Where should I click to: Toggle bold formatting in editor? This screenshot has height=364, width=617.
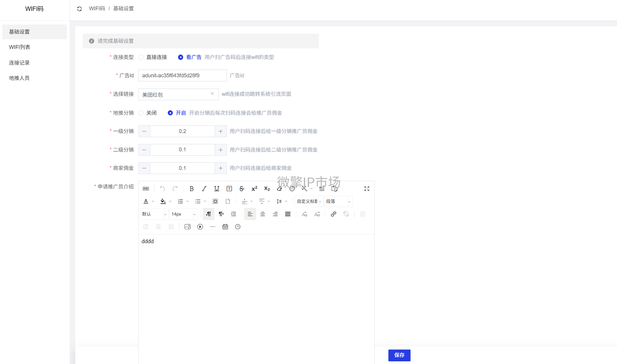(x=191, y=189)
